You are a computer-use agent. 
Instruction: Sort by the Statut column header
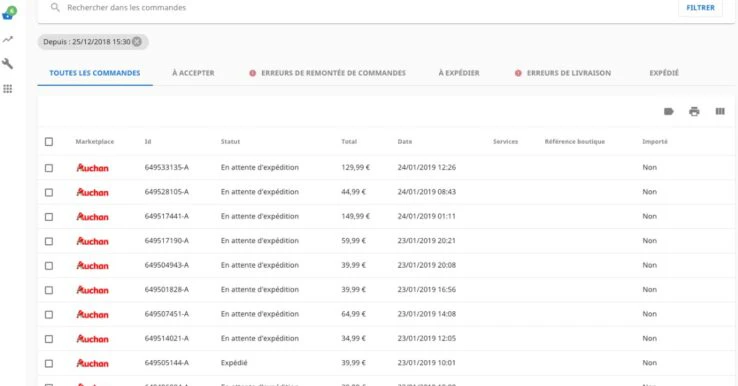230,142
